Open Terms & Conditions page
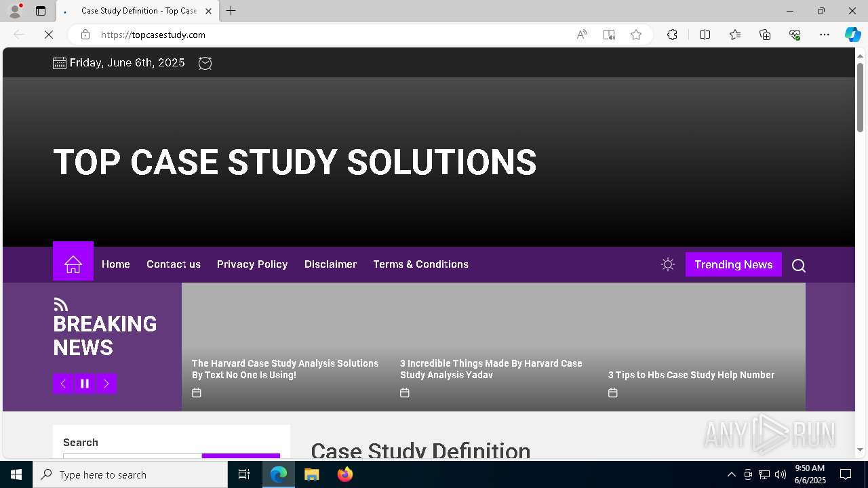Viewport: 868px width, 488px height. 420,264
